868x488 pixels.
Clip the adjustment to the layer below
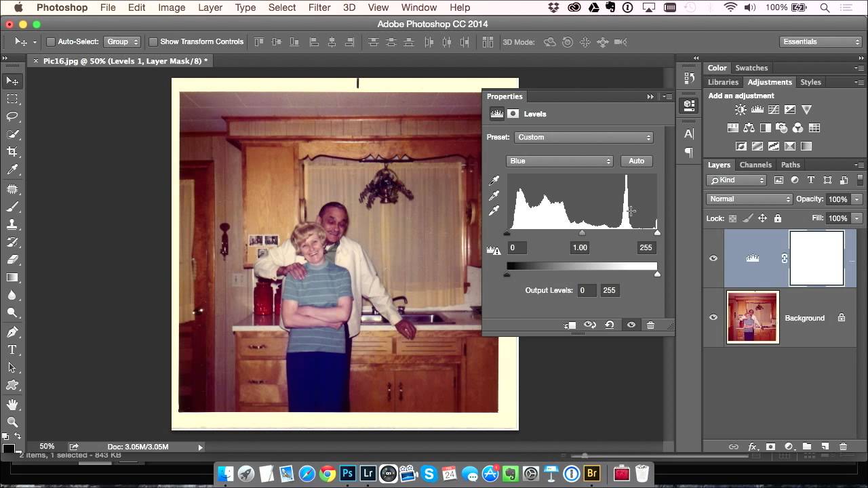point(570,325)
